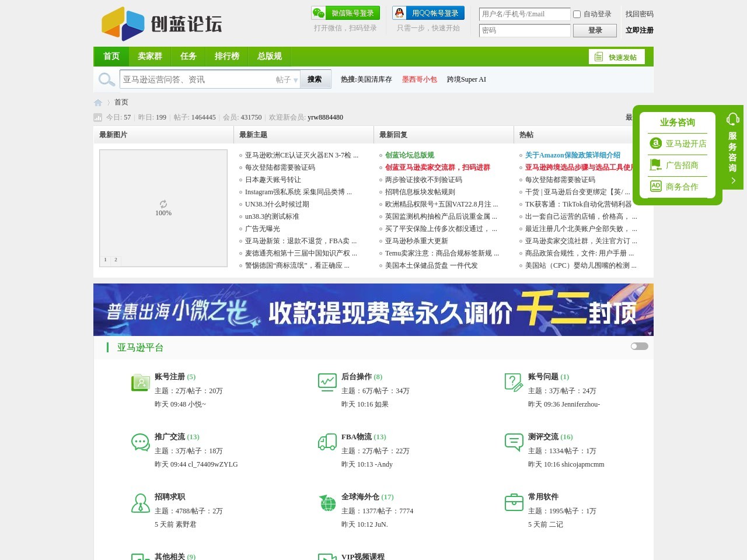The image size is (747, 560).
Task: Click the 首页 breadcrumb link
Action: pyautogui.click(x=121, y=102)
